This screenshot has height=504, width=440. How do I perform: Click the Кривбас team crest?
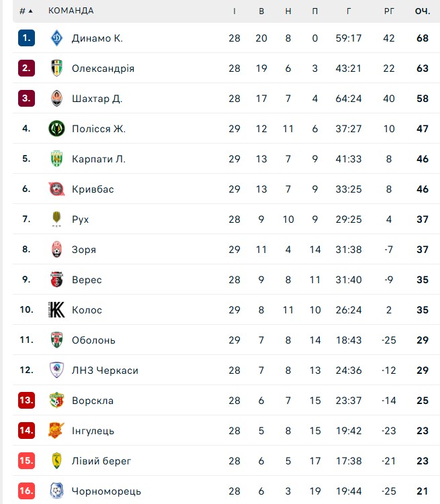(x=57, y=189)
